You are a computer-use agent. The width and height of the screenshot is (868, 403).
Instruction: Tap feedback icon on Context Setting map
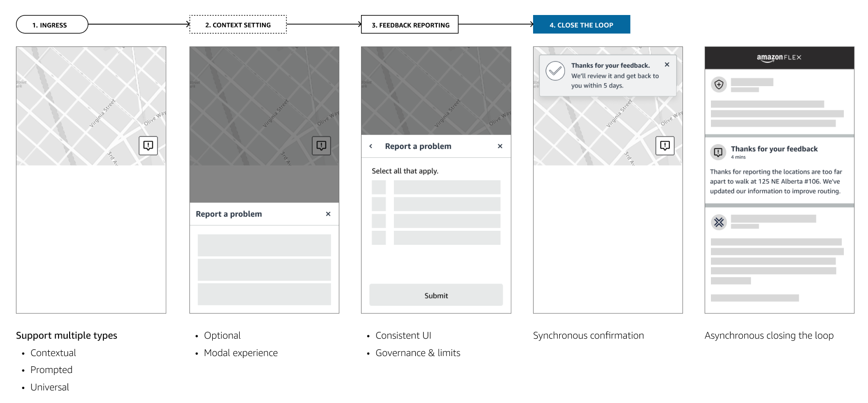click(x=321, y=145)
